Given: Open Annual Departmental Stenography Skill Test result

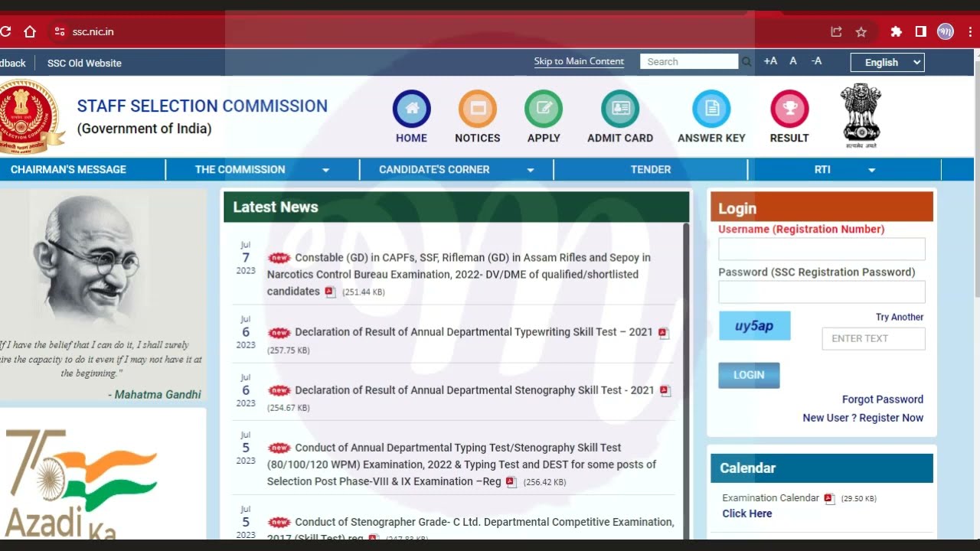Looking at the screenshot, I should point(475,390).
